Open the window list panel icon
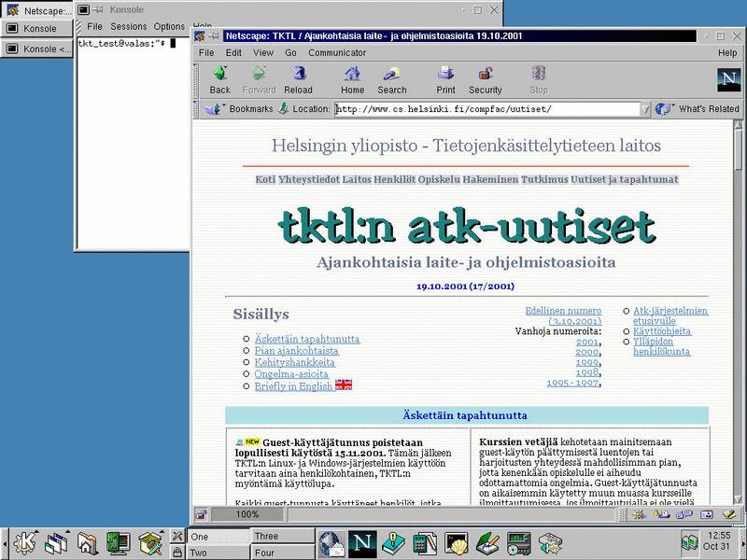 tap(57, 543)
